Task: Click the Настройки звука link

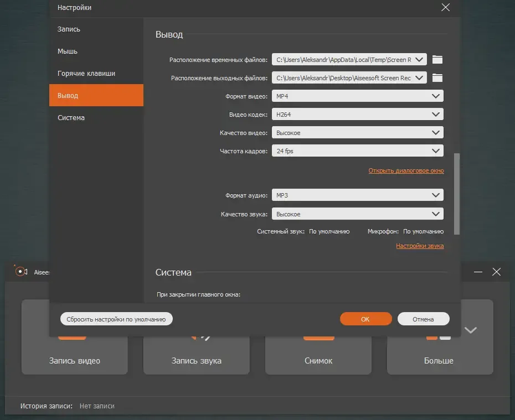Action: click(x=420, y=246)
